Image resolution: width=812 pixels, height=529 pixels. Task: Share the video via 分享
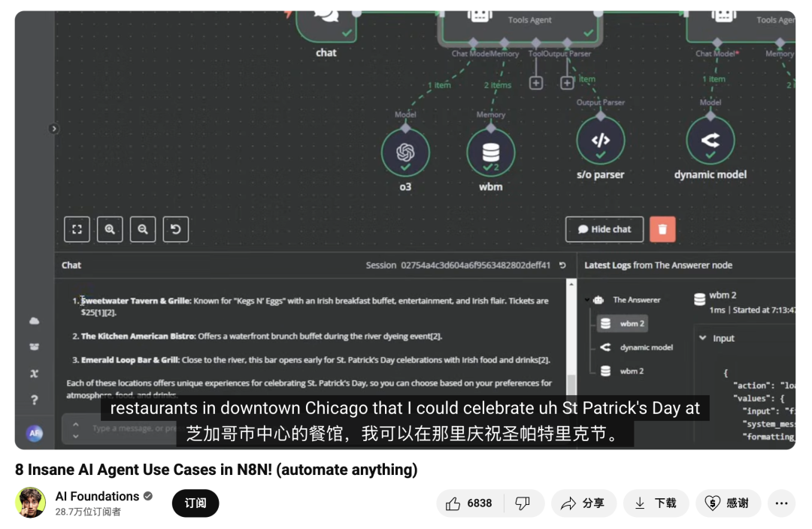click(583, 503)
